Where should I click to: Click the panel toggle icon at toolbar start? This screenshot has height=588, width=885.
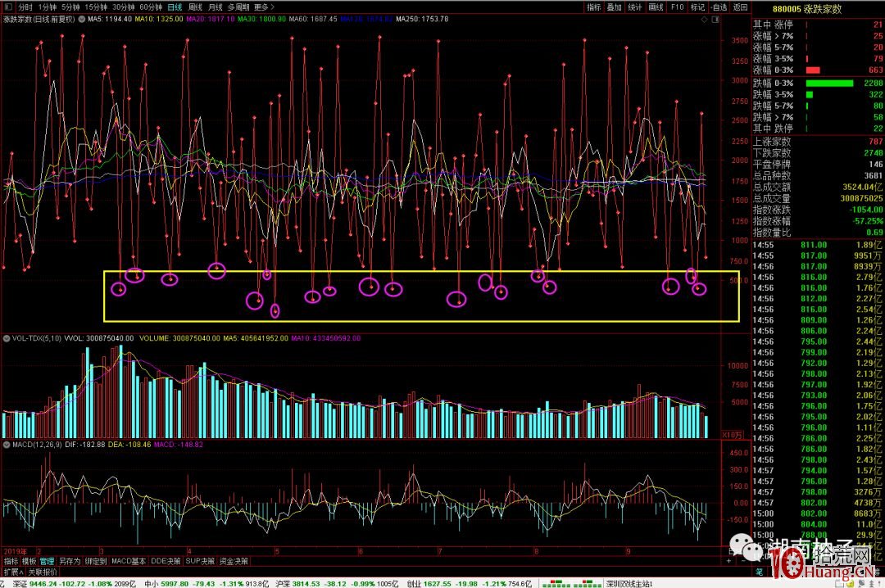coord(8,7)
